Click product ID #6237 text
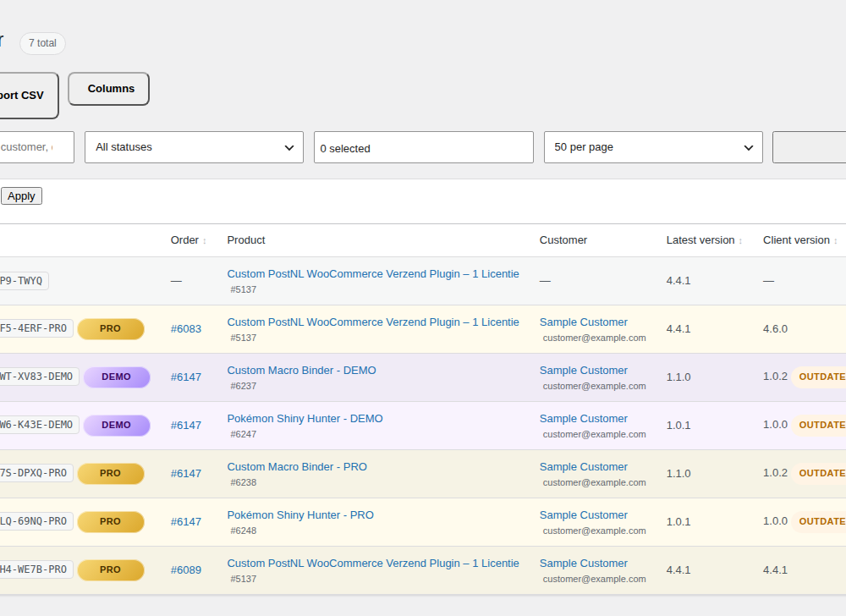The height and width of the screenshot is (616, 846). click(244, 386)
